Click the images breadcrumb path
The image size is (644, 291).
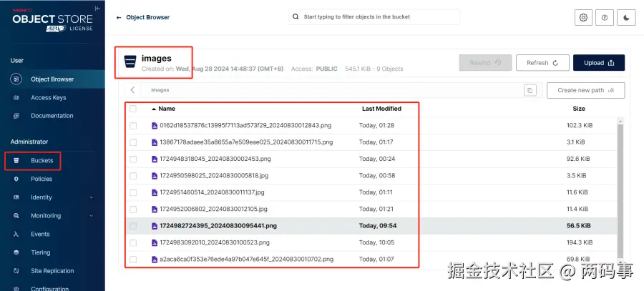pos(160,90)
